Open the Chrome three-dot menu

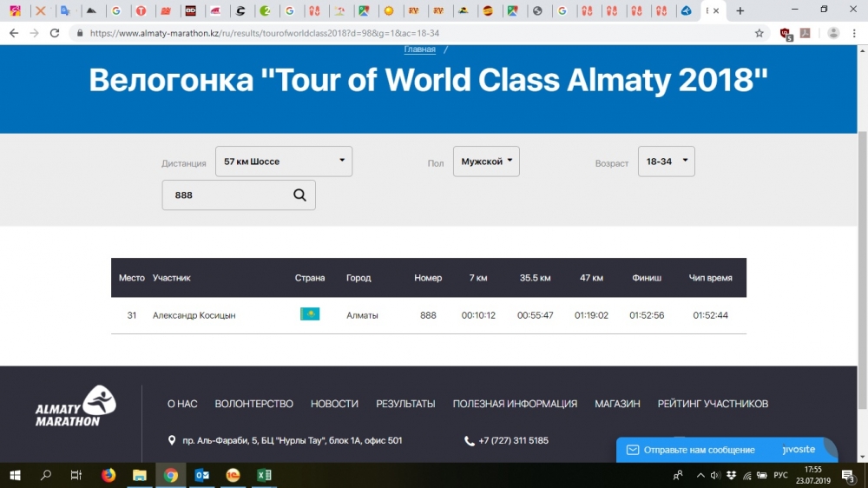pyautogui.click(x=856, y=33)
